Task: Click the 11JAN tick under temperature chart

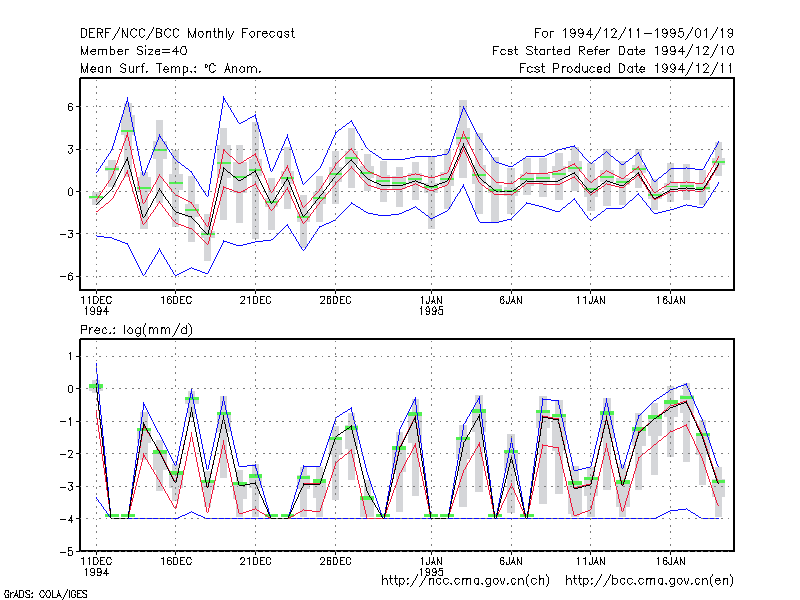Action: [591, 301]
